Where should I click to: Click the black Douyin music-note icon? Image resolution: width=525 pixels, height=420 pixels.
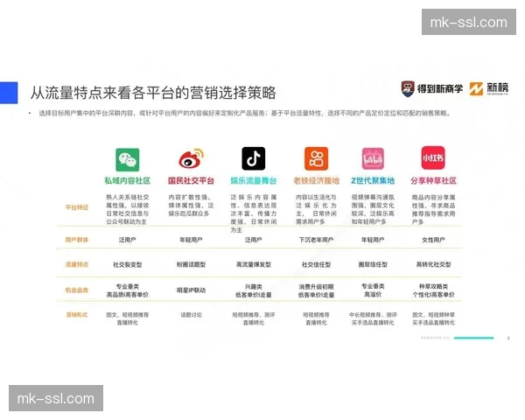click(x=254, y=158)
